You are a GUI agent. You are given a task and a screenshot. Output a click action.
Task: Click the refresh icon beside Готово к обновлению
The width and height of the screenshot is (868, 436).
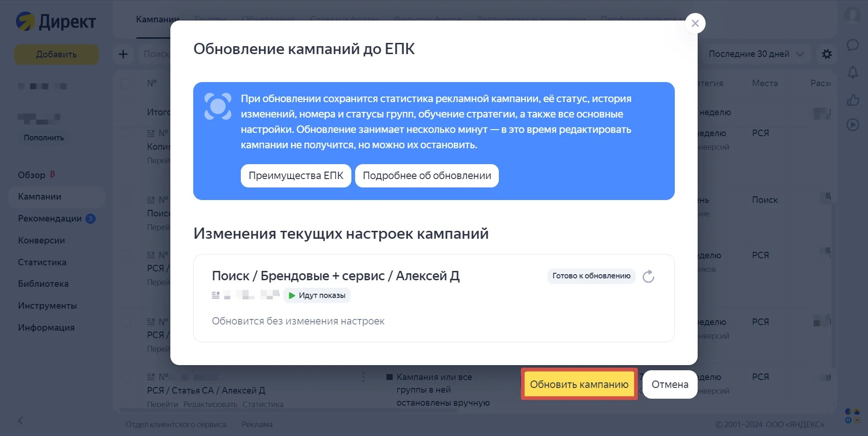click(648, 277)
